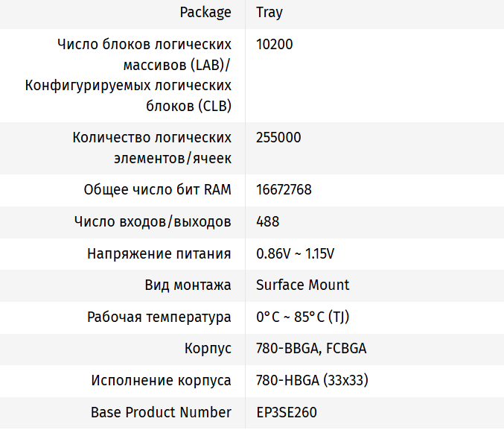Click the 'Tray' package value
This screenshot has height=430, width=504.
(269, 13)
